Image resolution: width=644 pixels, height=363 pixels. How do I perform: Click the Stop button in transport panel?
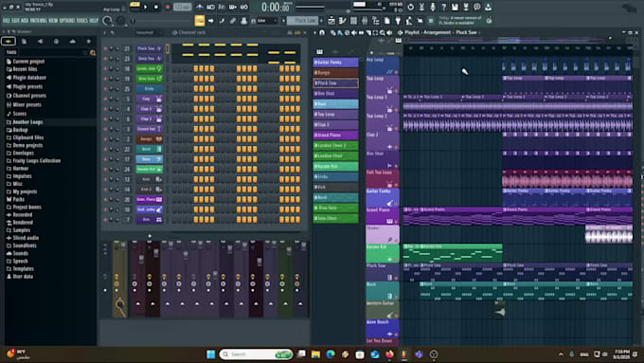point(156,7)
